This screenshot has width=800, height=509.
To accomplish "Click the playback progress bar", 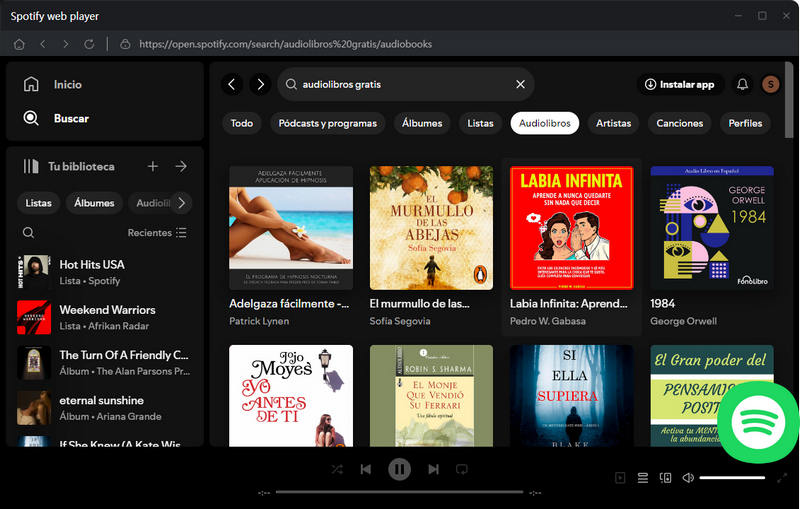I will click(x=399, y=492).
